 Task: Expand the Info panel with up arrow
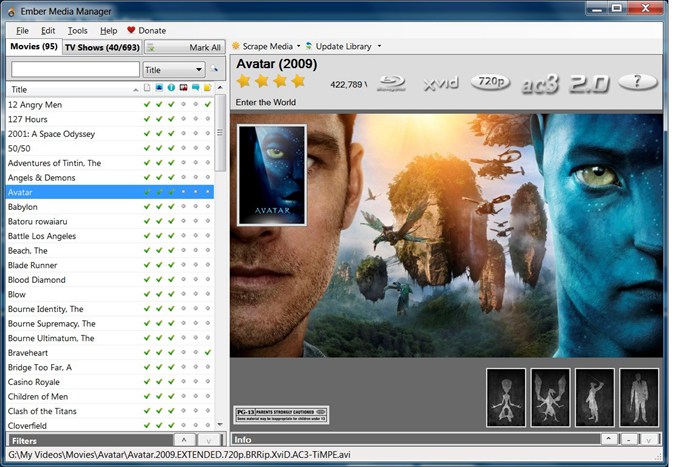click(609, 439)
